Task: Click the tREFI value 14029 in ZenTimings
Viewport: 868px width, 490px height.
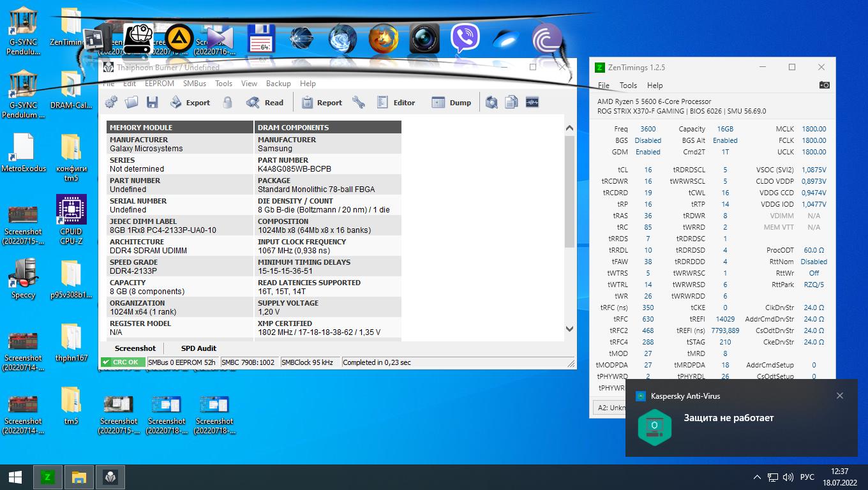Action: [x=725, y=319]
